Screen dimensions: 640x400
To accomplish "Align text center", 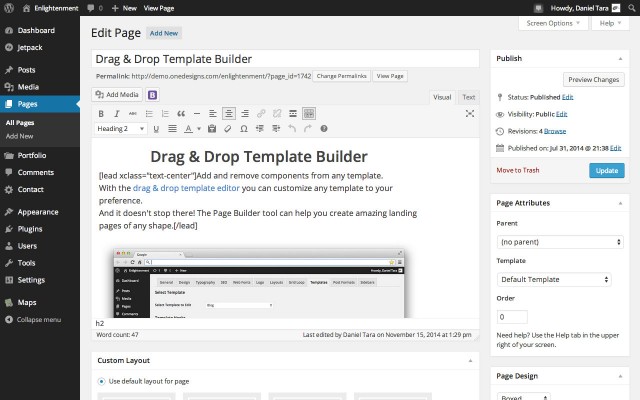I will point(229,113).
